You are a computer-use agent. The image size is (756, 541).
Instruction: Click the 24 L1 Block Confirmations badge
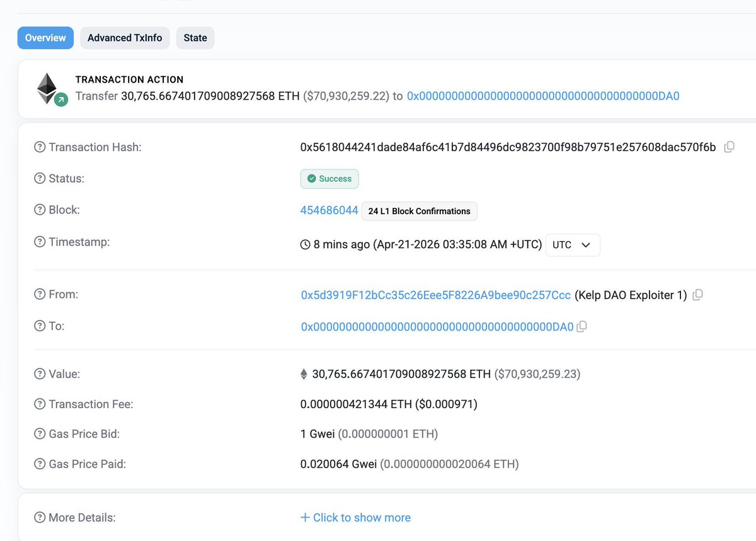tap(419, 211)
